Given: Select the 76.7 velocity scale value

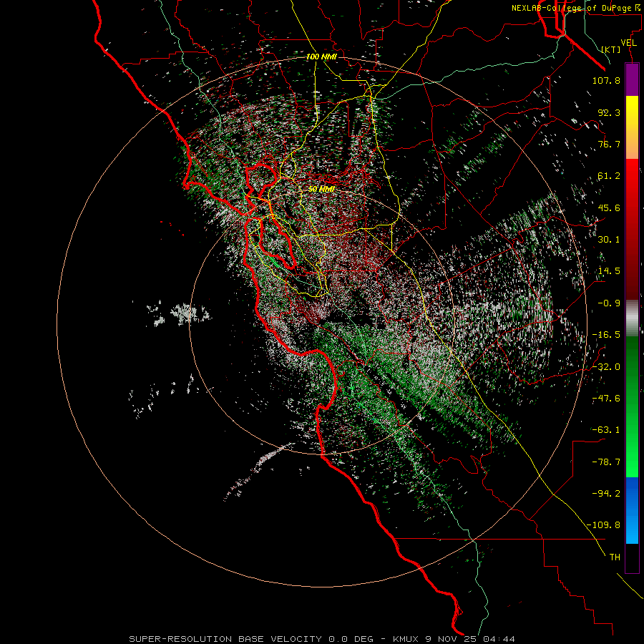Looking at the screenshot, I should (x=609, y=144).
